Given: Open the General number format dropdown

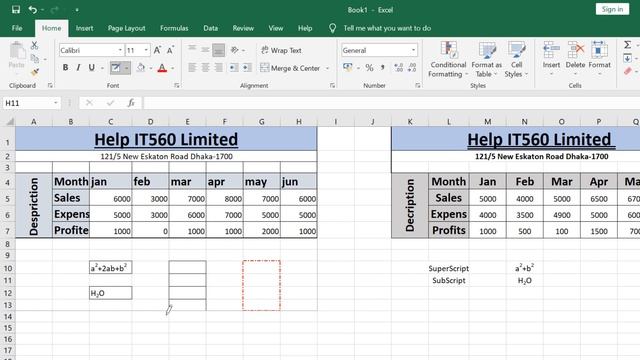Looking at the screenshot, I should [x=413, y=50].
